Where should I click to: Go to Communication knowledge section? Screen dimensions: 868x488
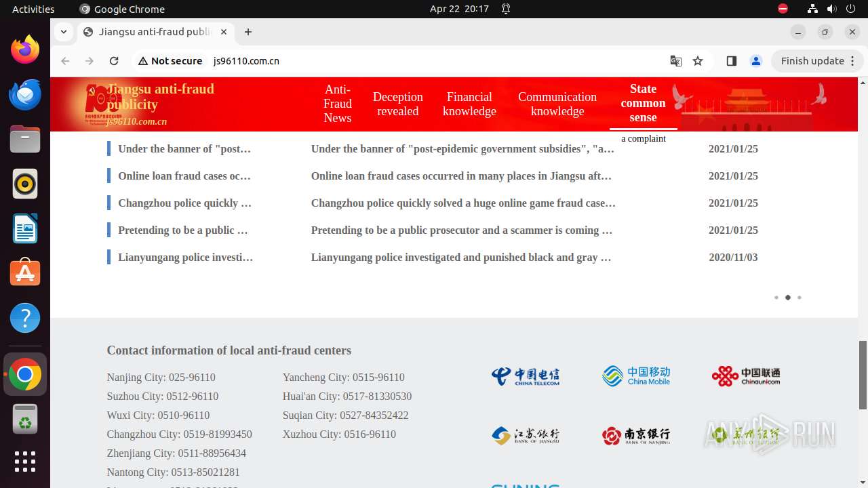(x=557, y=104)
